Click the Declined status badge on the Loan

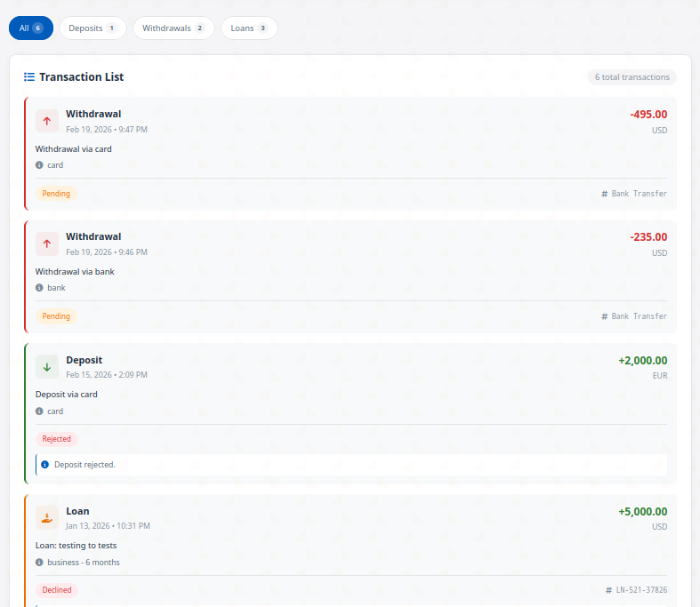pyautogui.click(x=57, y=590)
